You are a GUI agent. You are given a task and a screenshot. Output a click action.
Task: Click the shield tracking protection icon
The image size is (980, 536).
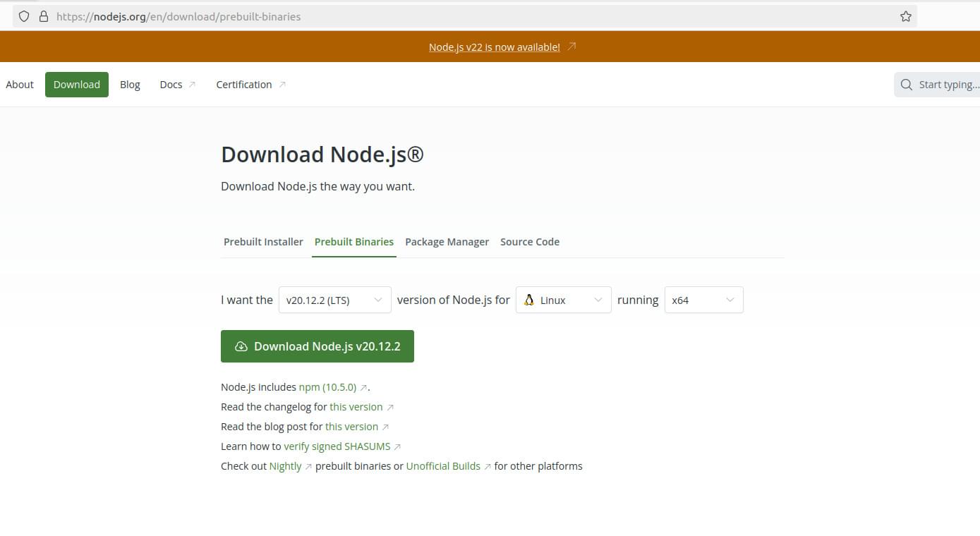[x=24, y=16]
